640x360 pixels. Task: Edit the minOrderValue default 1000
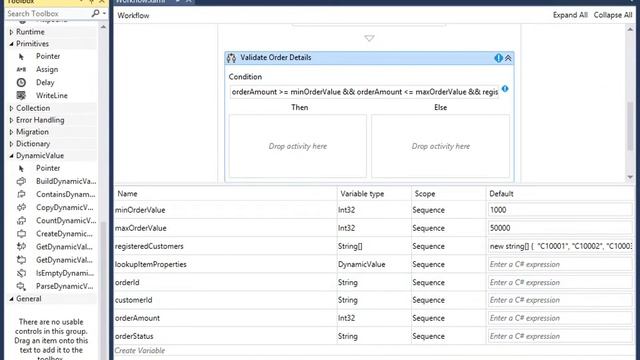tap(560, 210)
